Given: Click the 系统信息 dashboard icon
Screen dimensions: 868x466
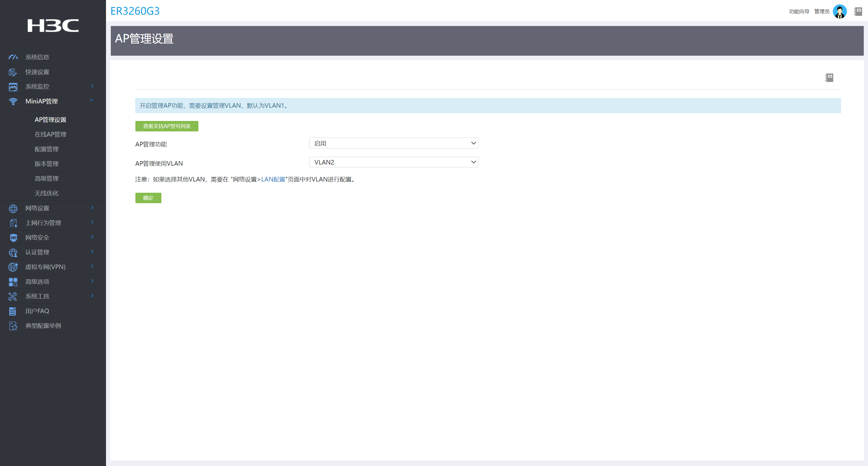Looking at the screenshot, I should click(13, 57).
